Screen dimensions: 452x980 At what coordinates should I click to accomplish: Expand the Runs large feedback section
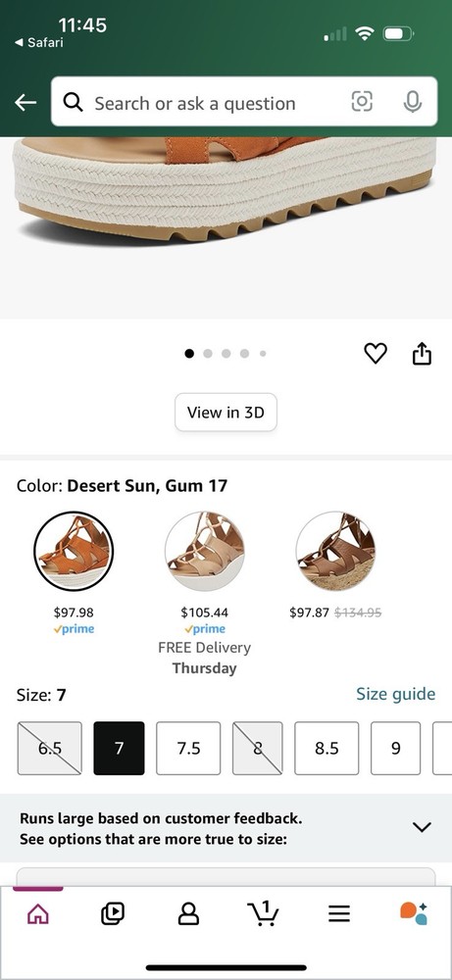(x=422, y=827)
